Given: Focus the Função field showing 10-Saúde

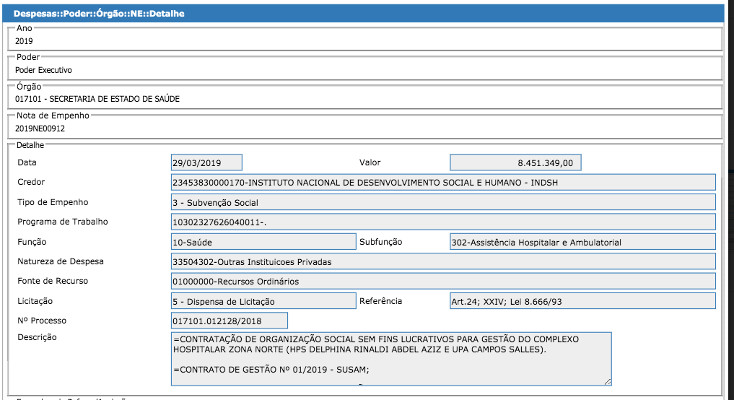Looking at the screenshot, I should [x=262, y=242].
